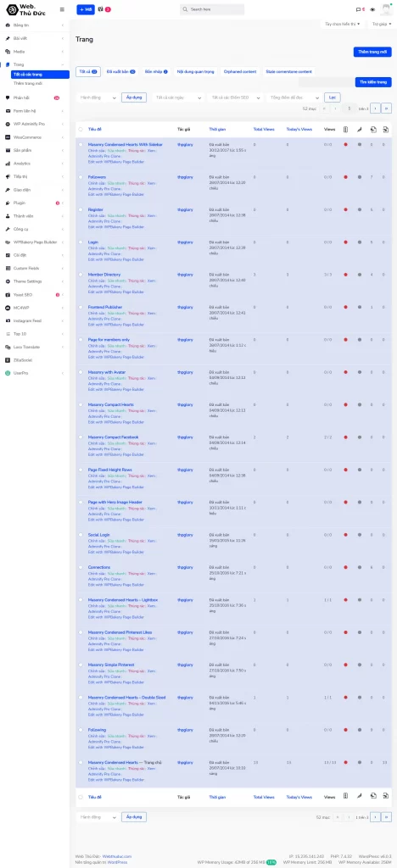Viewport: 397px width, 868px height.
Task: Click the Tìm kiếm trang button
Action: (x=373, y=82)
